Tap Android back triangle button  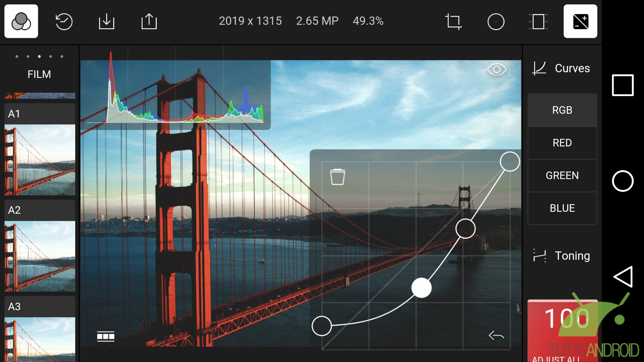point(623,277)
